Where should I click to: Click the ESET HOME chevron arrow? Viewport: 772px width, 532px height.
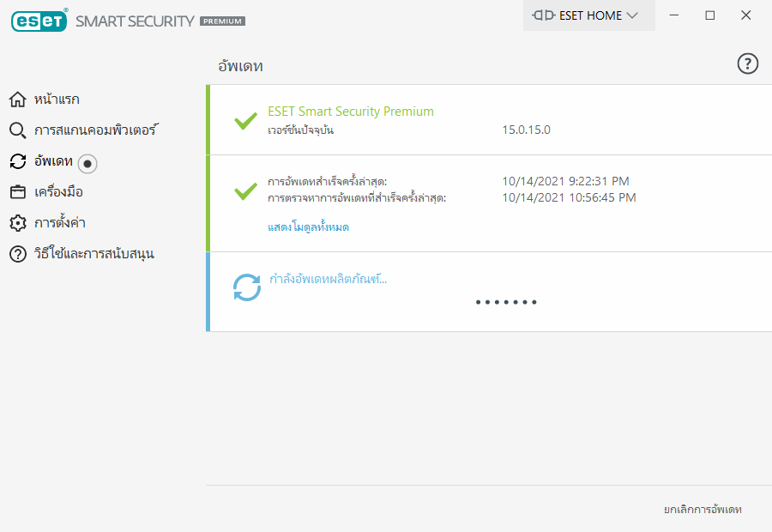click(631, 15)
